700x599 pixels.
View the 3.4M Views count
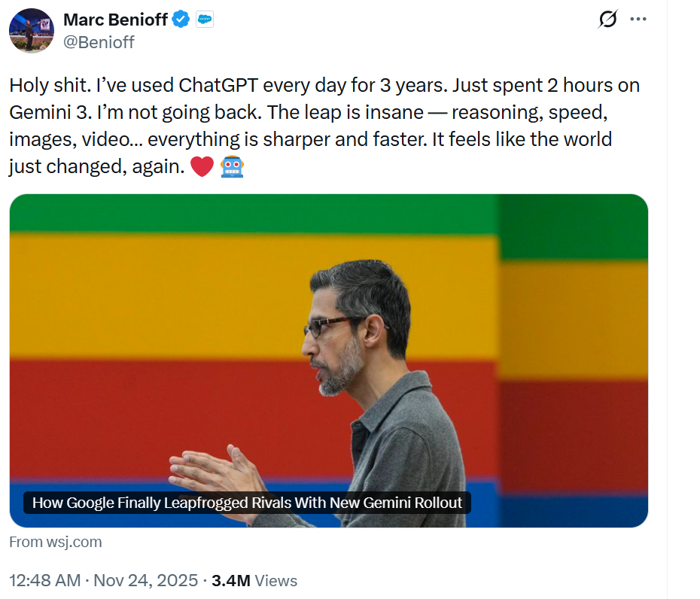tap(254, 581)
